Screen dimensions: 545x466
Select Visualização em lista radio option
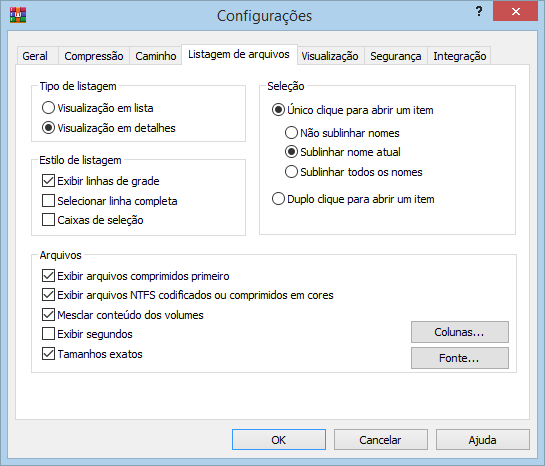[x=97, y=108]
